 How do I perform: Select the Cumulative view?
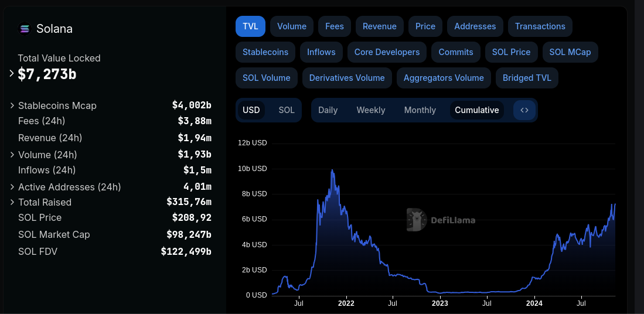476,110
